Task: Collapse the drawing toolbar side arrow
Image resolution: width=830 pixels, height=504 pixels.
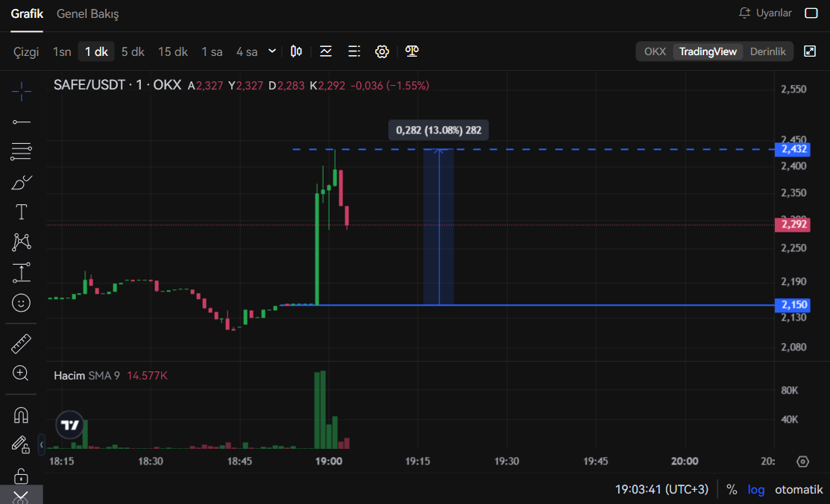Action: 42,445
